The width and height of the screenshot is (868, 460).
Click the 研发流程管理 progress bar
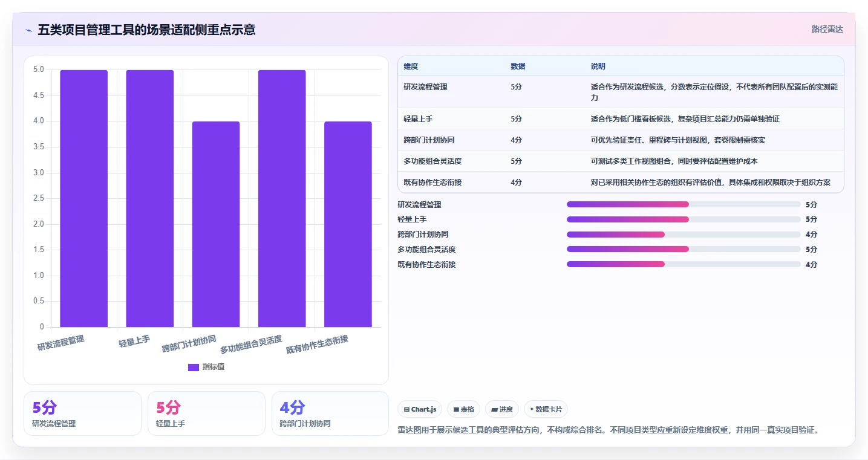(x=684, y=204)
